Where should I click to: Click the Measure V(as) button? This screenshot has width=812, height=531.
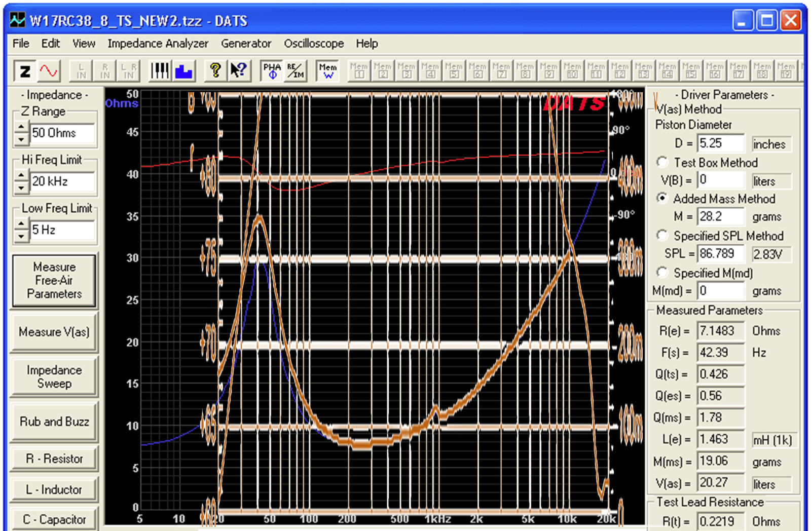pos(54,332)
